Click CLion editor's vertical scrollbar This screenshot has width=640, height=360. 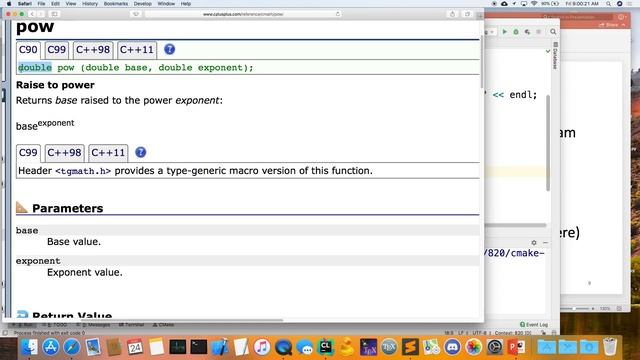coord(548,143)
